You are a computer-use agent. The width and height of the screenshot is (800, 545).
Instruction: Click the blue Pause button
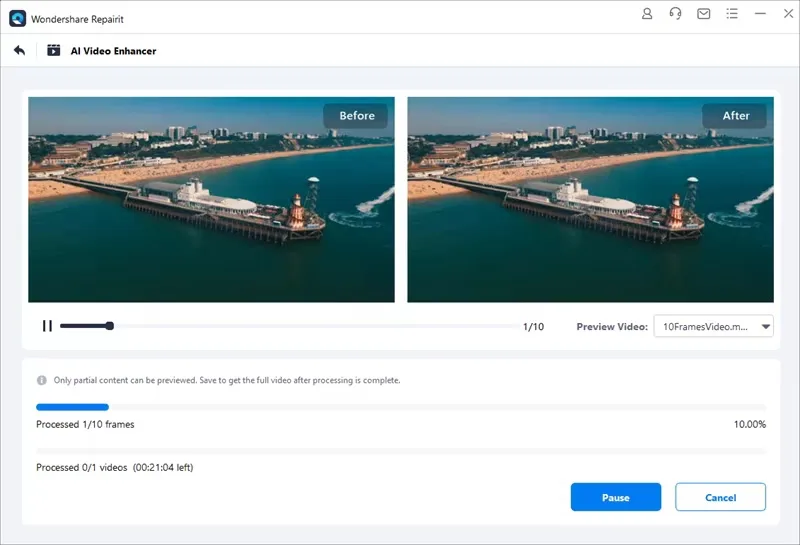tap(616, 497)
